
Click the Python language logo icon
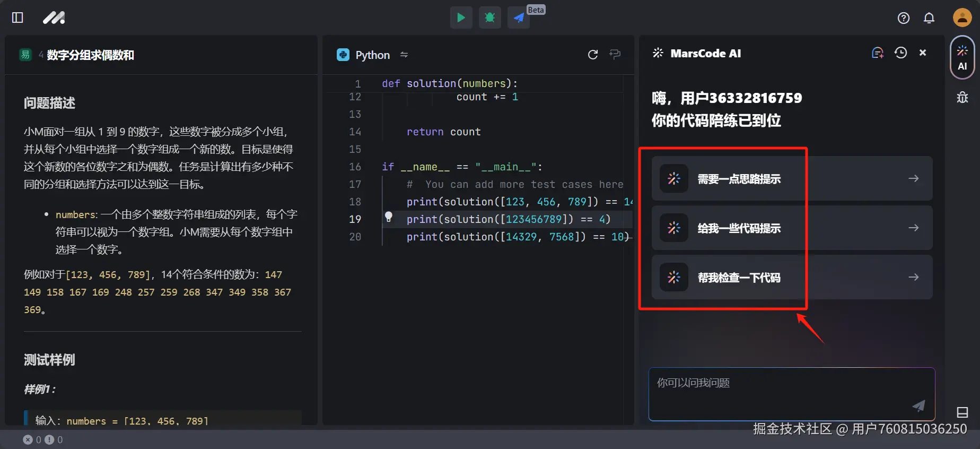point(343,55)
